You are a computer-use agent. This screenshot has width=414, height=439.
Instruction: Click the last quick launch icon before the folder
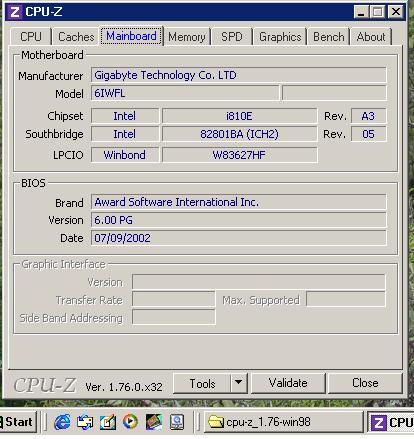point(177,422)
